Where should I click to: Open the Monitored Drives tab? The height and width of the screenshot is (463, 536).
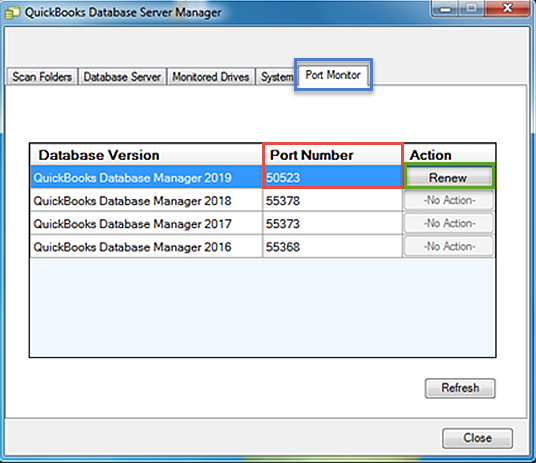coord(211,77)
